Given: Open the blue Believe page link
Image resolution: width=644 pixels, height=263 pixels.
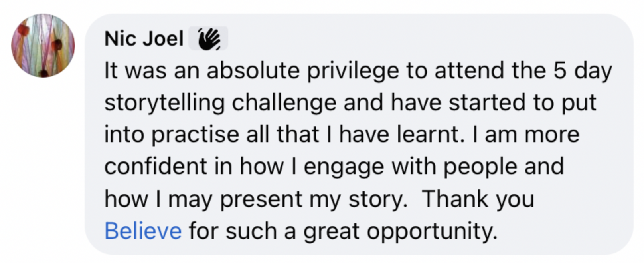Looking at the screenshot, I should [x=143, y=231].
